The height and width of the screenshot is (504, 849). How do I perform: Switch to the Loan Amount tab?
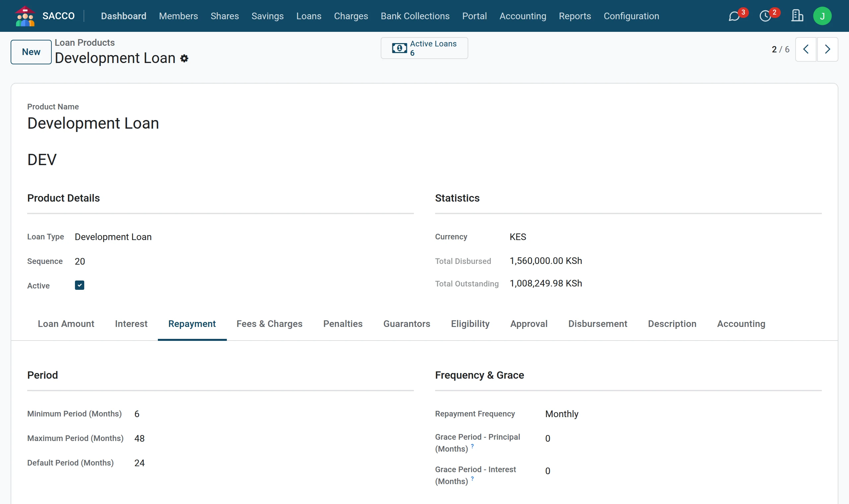click(x=66, y=324)
